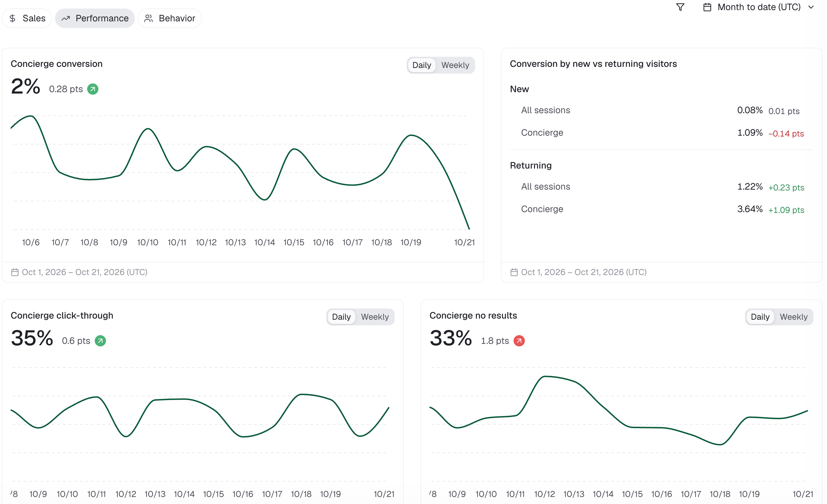Set Concierge conversion chart to Weekly
Viewport: 827px width, 504px height.
455,65
